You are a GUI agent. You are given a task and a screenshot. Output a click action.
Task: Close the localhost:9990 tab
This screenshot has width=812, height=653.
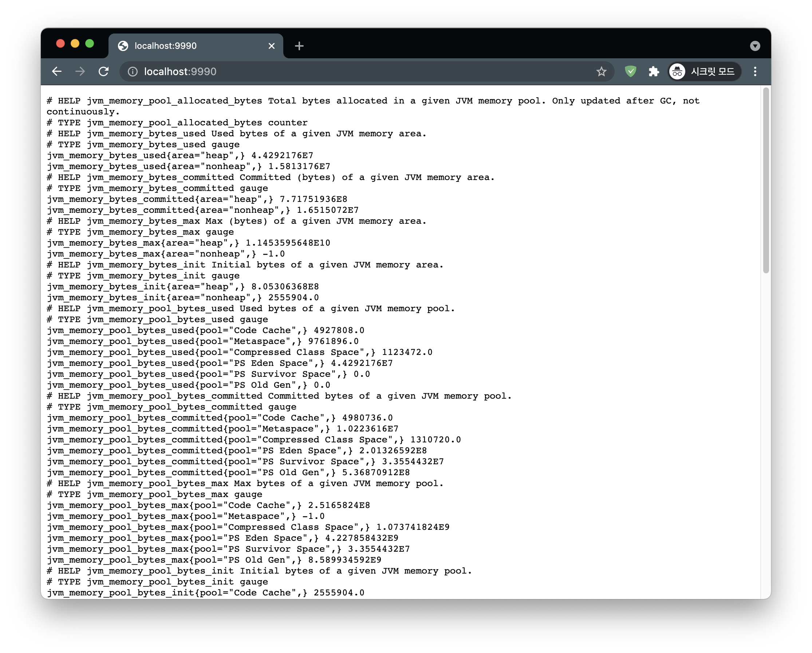(272, 46)
